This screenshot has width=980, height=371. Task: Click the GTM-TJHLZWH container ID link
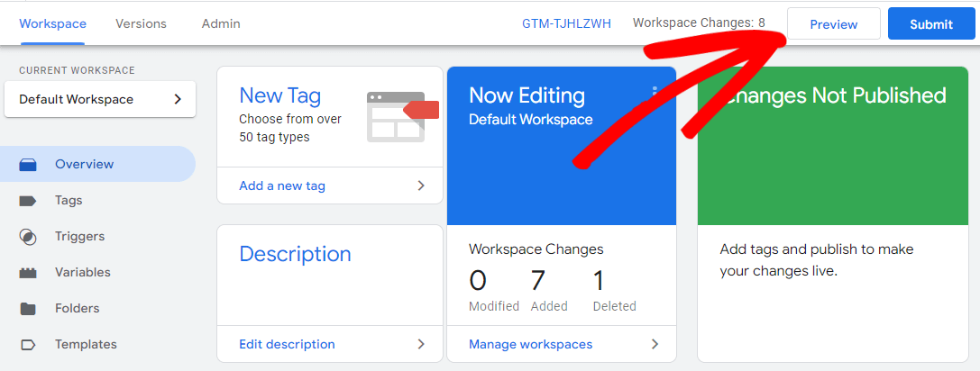coord(566,23)
